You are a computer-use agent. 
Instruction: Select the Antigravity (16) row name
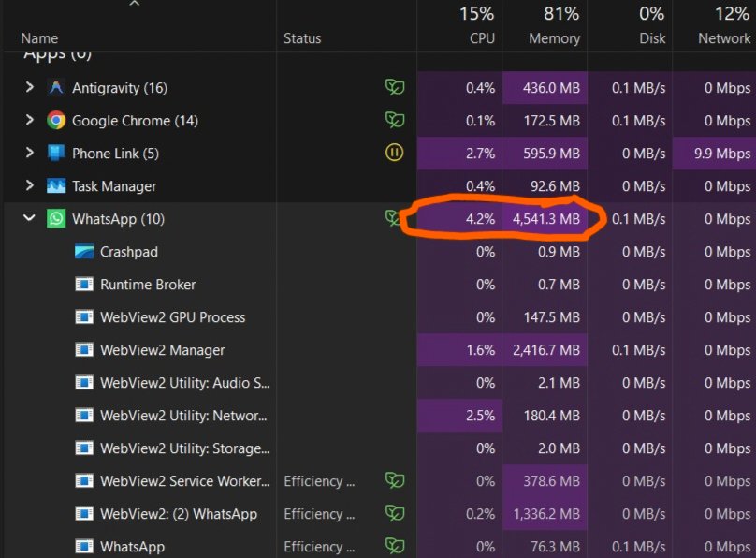pos(120,88)
